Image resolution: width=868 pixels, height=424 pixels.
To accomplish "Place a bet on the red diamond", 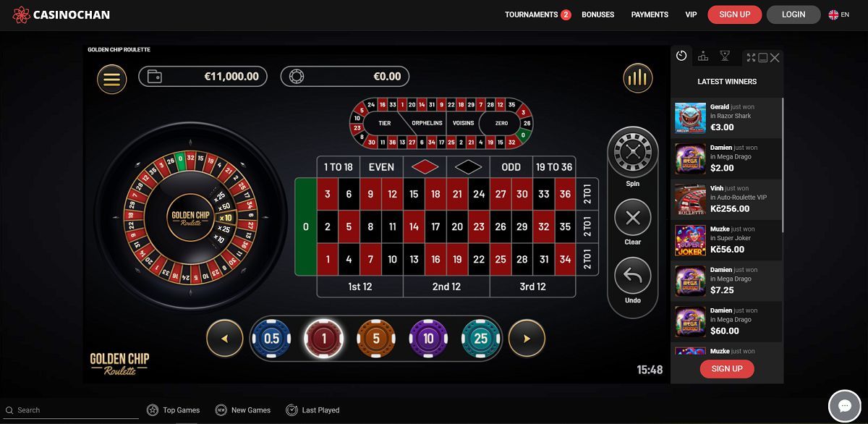I will coord(425,167).
